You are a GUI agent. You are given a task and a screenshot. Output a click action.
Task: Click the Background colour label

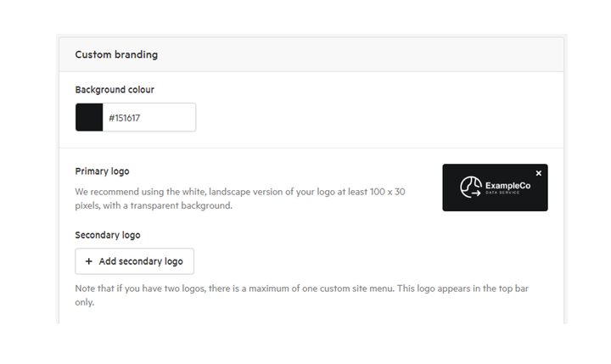tap(115, 90)
